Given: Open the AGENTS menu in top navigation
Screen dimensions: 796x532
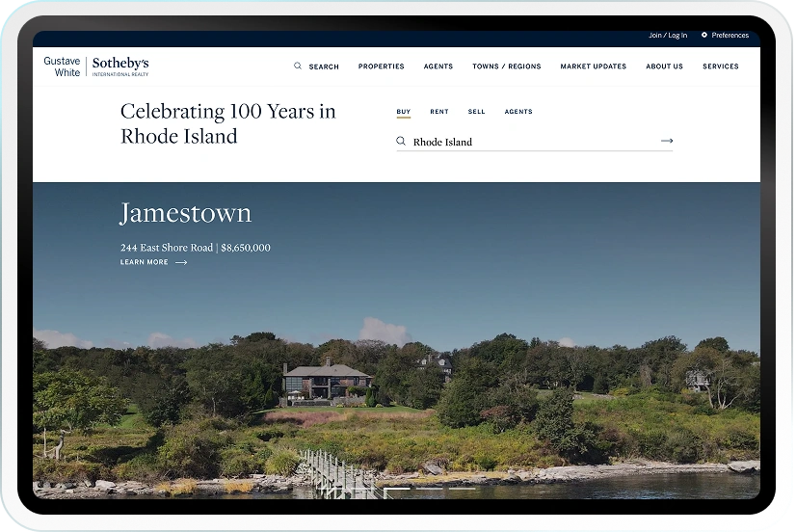Looking at the screenshot, I should click(438, 66).
